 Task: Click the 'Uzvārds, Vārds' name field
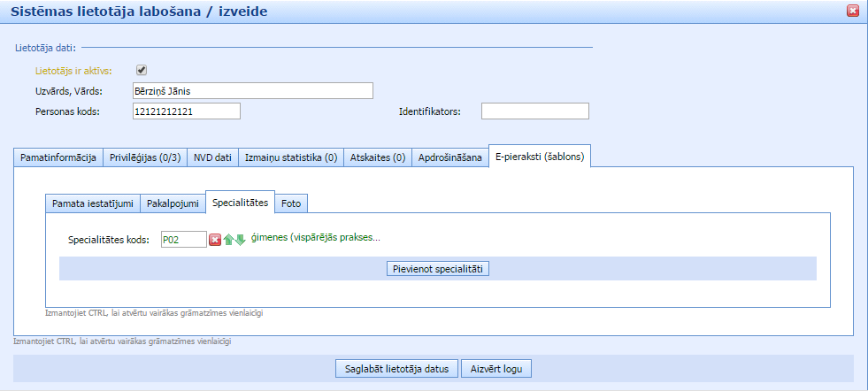(x=252, y=90)
